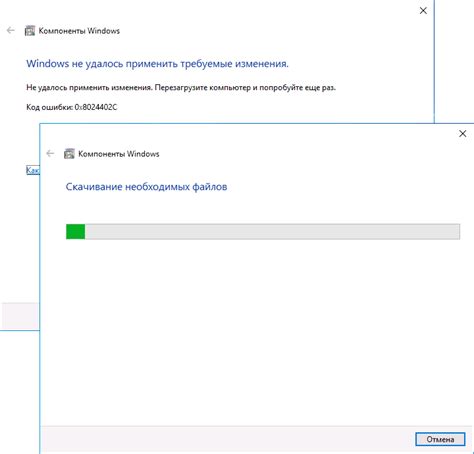Close the error dialog with the X

click(423, 11)
